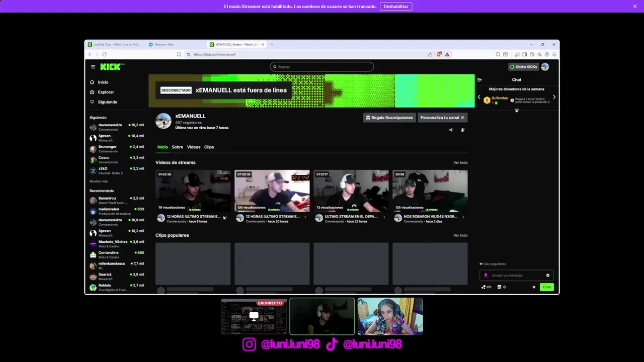The image size is (644, 362).
Task: Click the bookmark icon beside the address bar
Action: 179,54
